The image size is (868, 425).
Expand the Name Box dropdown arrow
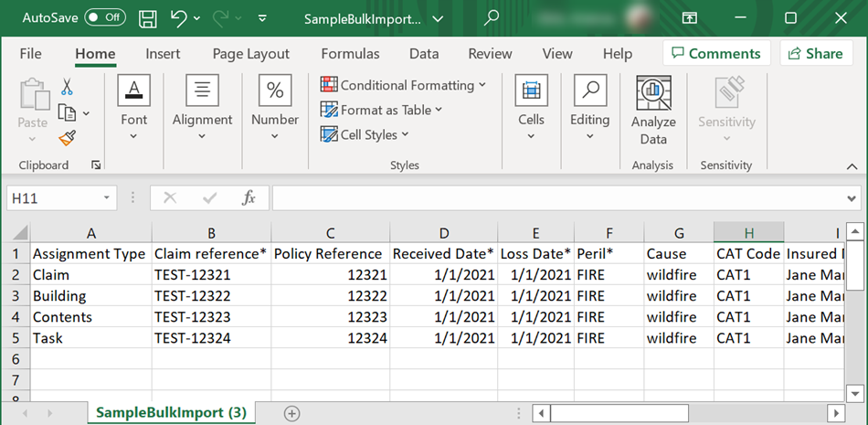click(107, 197)
